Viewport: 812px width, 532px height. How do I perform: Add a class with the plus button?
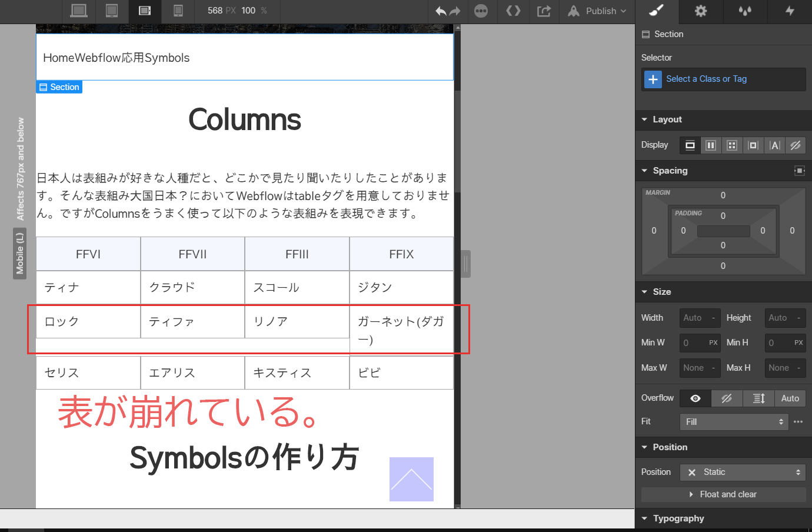point(653,79)
